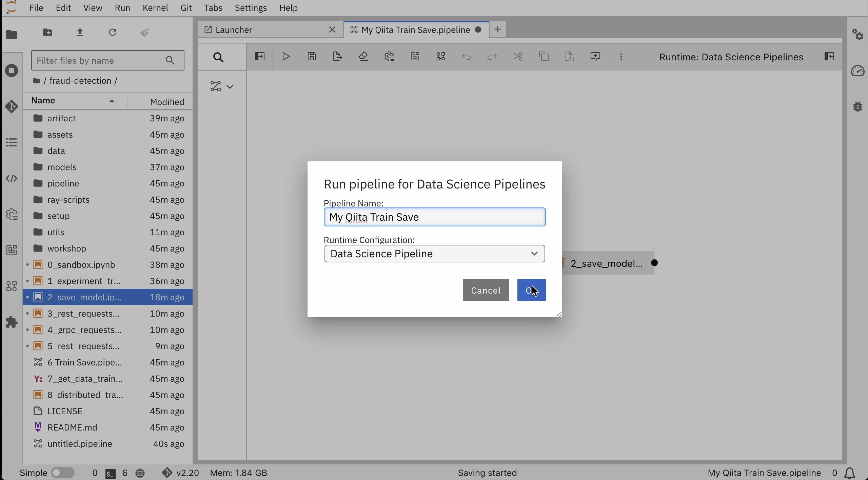
Task: Toggle the right properties panel icon
Action: click(829, 57)
